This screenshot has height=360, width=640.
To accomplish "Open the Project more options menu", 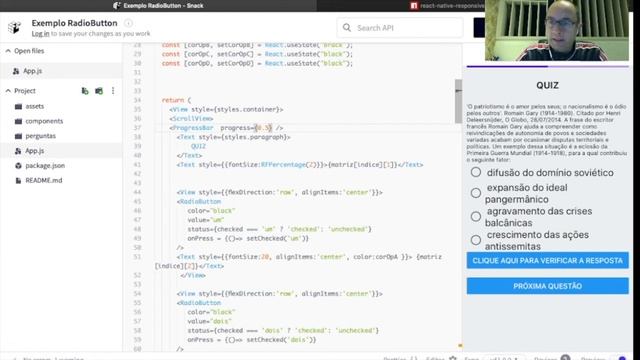I will tap(113, 91).
